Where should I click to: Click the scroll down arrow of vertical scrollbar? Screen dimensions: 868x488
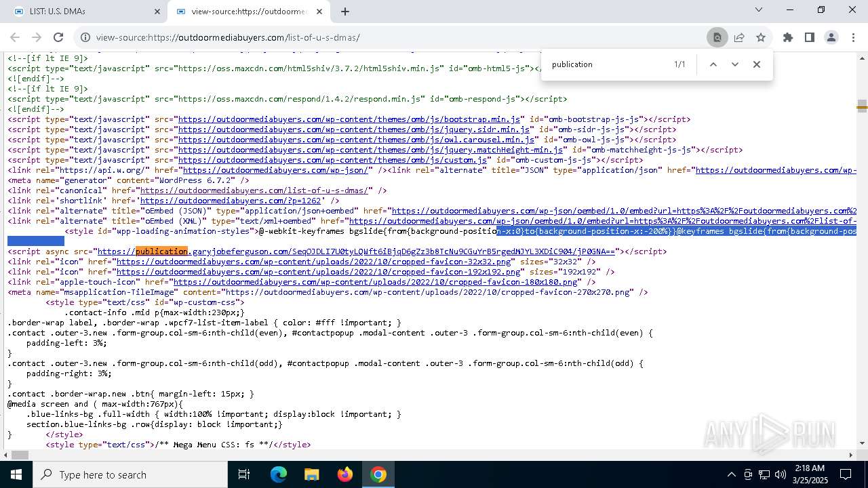click(x=862, y=444)
